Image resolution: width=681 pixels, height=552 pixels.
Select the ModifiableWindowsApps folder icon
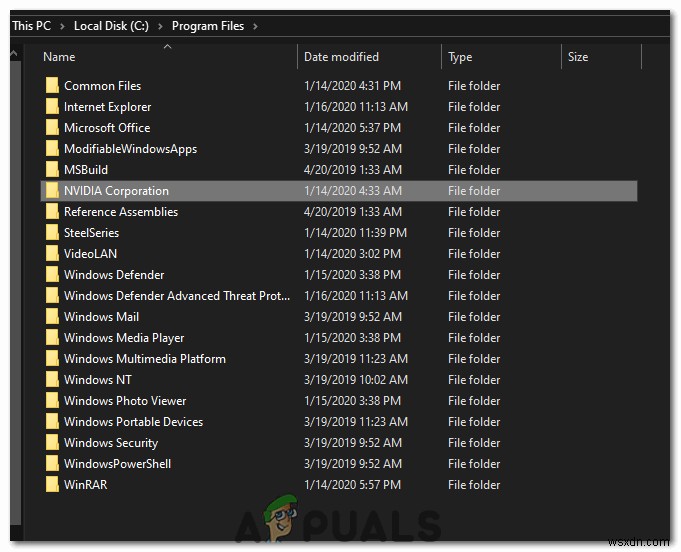[x=52, y=149]
